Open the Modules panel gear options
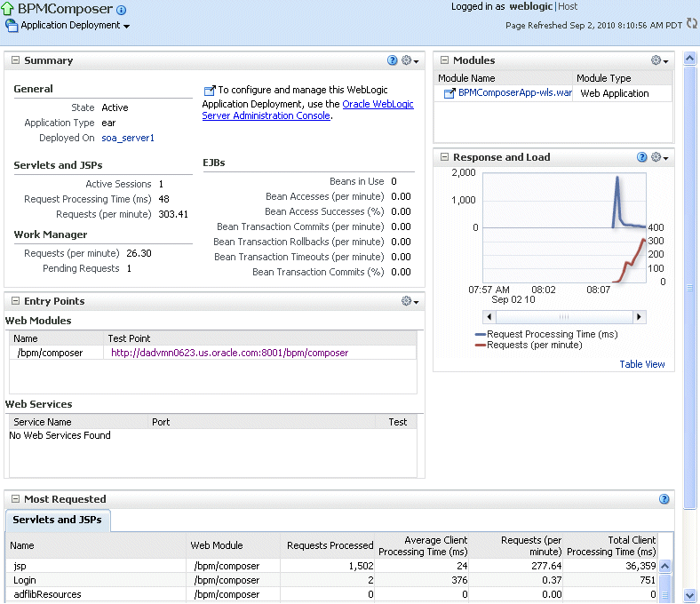Screen dimensions: 700x604 (x=659, y=60)
